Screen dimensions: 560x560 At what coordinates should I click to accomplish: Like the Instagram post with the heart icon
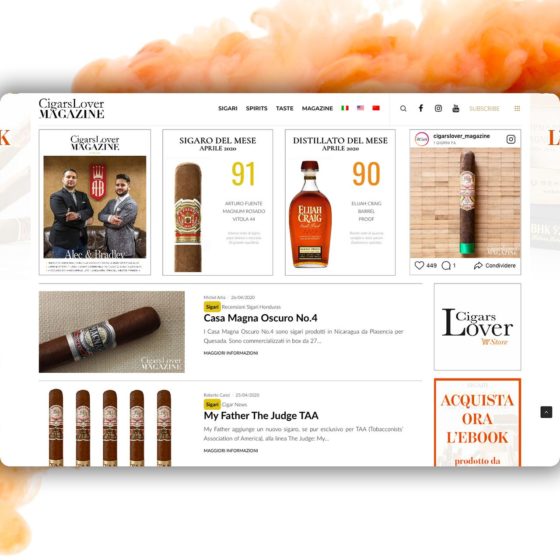[419, 265]
